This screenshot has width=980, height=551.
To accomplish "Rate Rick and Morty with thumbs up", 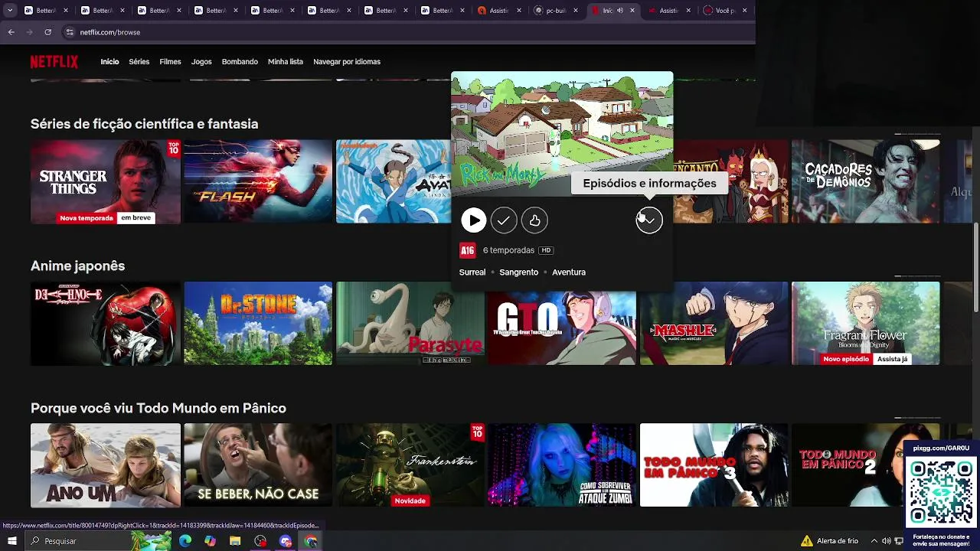I will [x=534, y=220].
